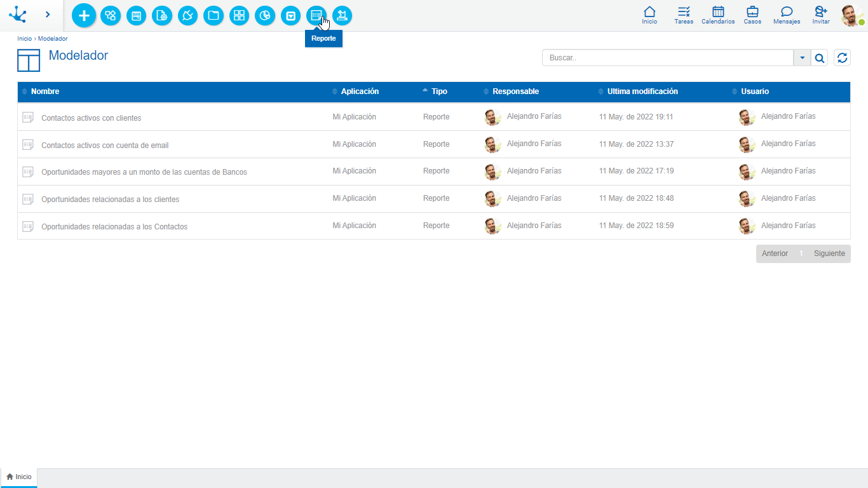
Task: Click '11 May. de 2022 17:19' date cell
Action: [636, 171]
